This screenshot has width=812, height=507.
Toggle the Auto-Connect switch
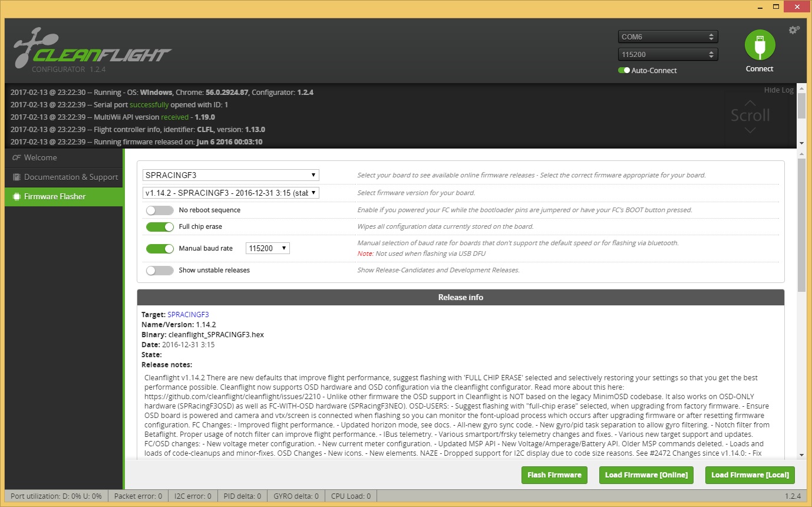pos(623,70)
